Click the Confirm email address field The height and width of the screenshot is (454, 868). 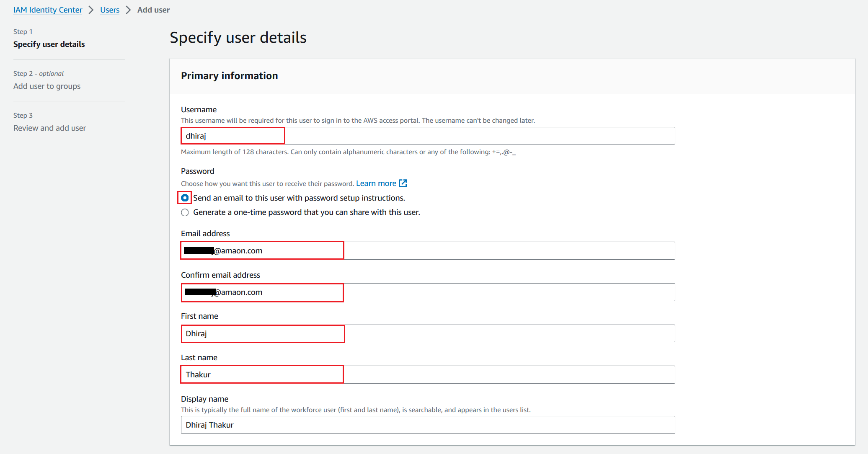coord(427,292)
